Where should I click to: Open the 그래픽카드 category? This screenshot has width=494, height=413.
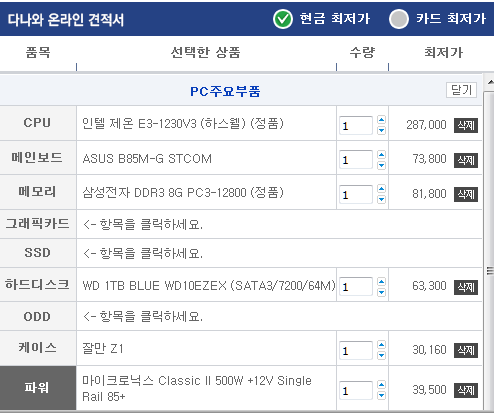pyautogui.click(x=38, y=224)
